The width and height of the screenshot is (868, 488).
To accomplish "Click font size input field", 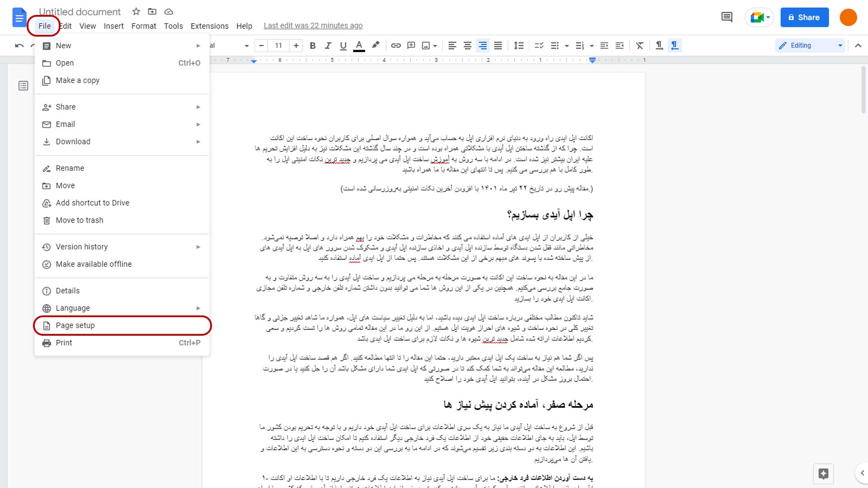I will [278, 45].
